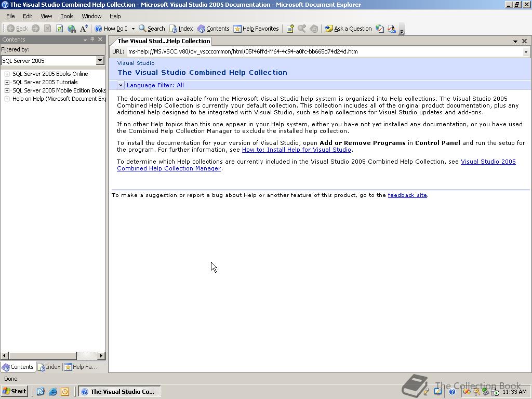Refresh the page with the Refresh icon
This screenshot has width=532, height=399.
[x=59, y=29]
